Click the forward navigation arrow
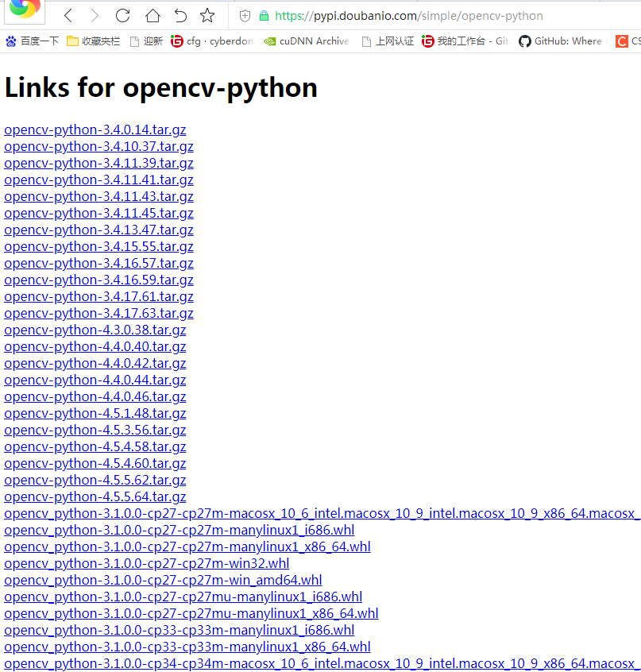641x672 pixels. click(x=95, y=15)
